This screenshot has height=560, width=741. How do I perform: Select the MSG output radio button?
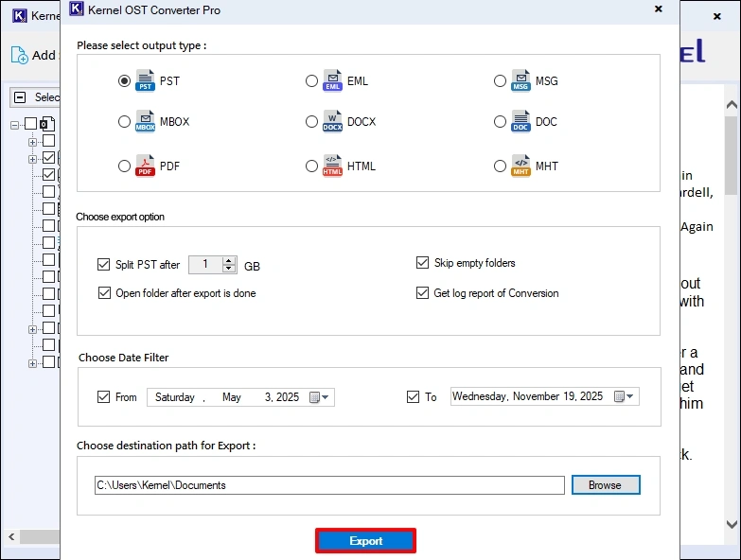(500, 81)
